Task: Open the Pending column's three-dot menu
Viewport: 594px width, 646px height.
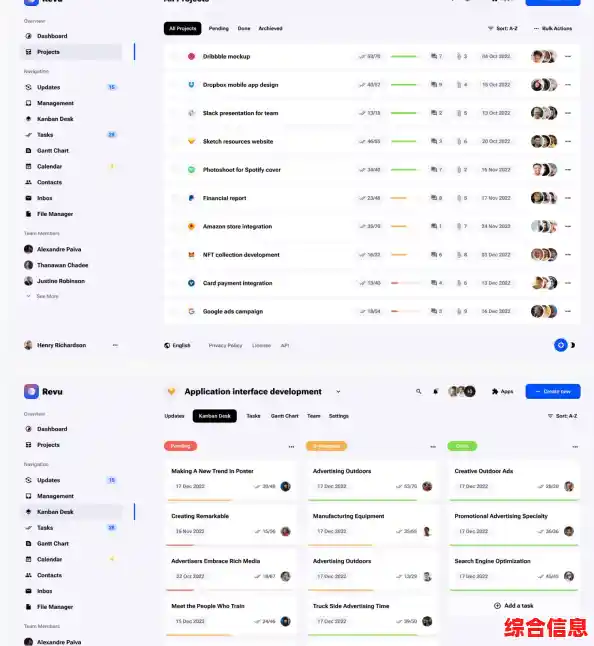Action: coord(291,447)
